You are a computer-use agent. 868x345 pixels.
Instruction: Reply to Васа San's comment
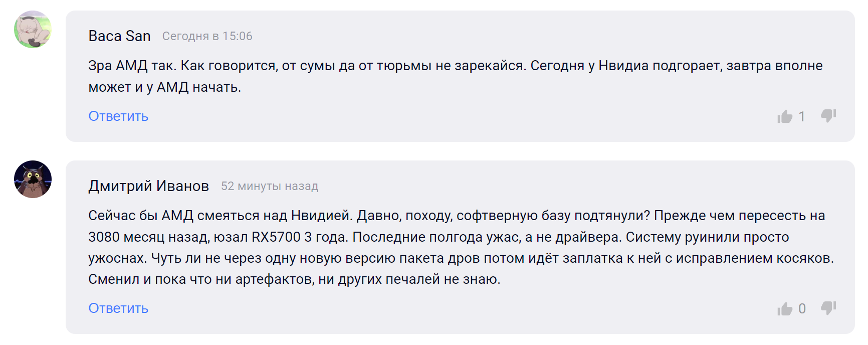118,116
